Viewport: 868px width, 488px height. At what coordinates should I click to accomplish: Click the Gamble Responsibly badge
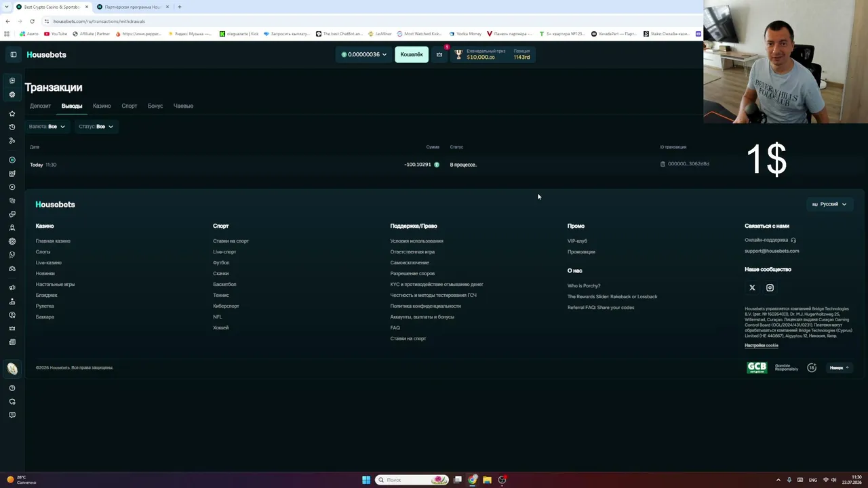pos(787,367)
